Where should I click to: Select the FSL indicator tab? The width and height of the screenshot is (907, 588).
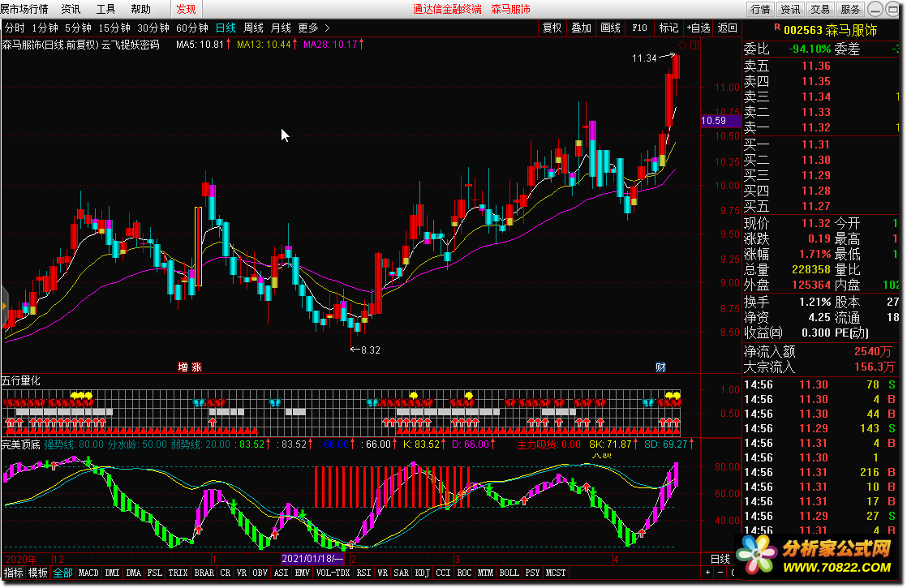(154, 573)
